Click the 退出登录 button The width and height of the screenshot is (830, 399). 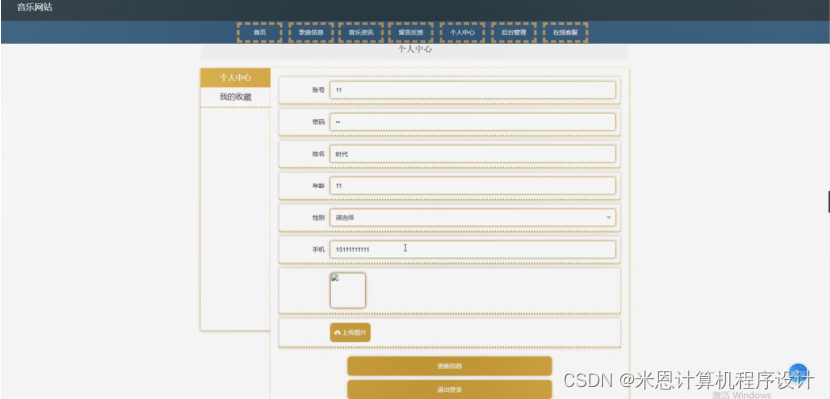point(449,389)
